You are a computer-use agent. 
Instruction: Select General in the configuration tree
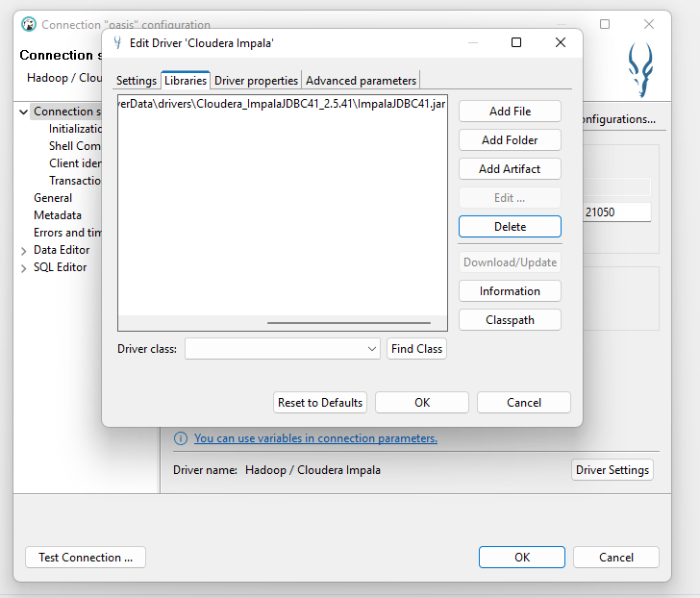point(53,198)
